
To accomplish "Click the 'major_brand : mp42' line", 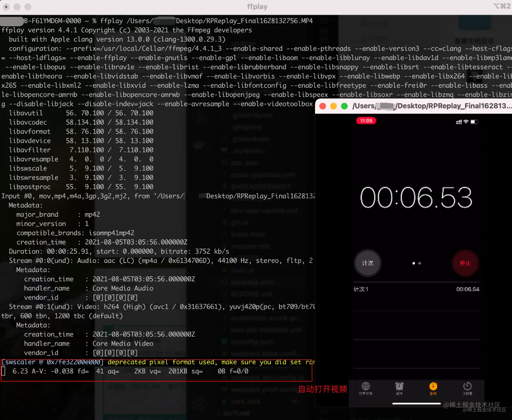I will click(58, 215).
